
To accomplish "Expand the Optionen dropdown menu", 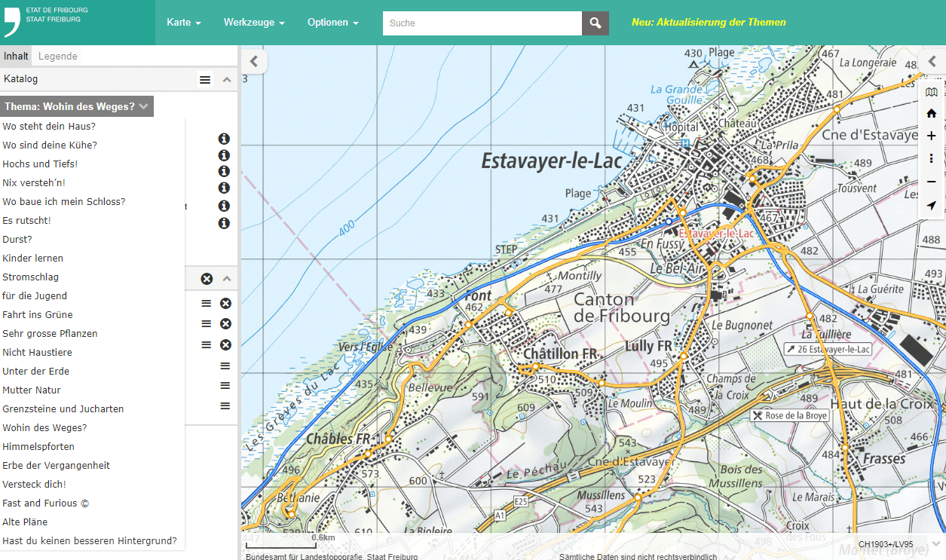I will point(332,23).
